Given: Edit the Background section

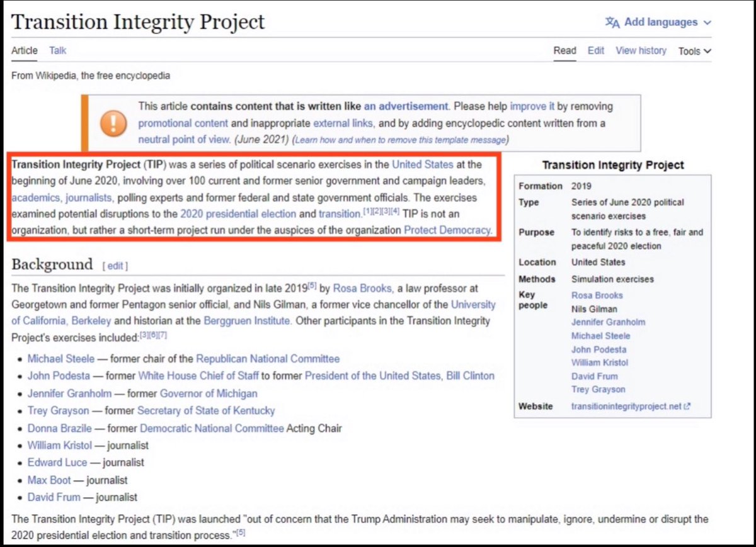Looking at the screenshot, I should [115, 266].
